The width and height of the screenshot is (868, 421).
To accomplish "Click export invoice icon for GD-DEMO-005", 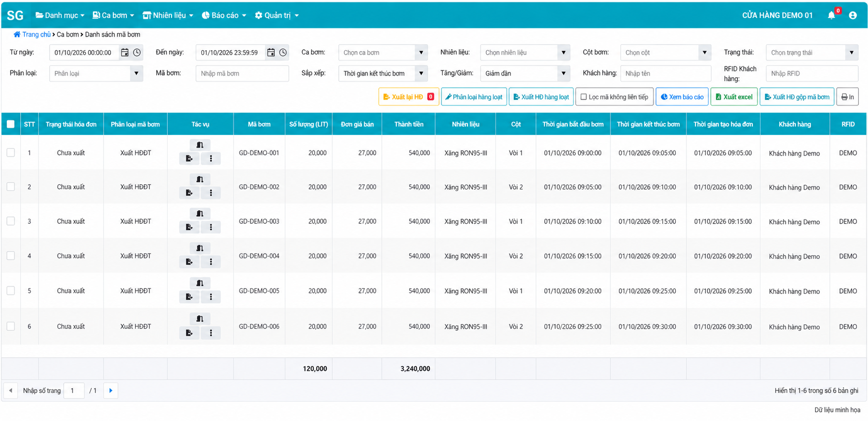I will click(x=189, y=297).
